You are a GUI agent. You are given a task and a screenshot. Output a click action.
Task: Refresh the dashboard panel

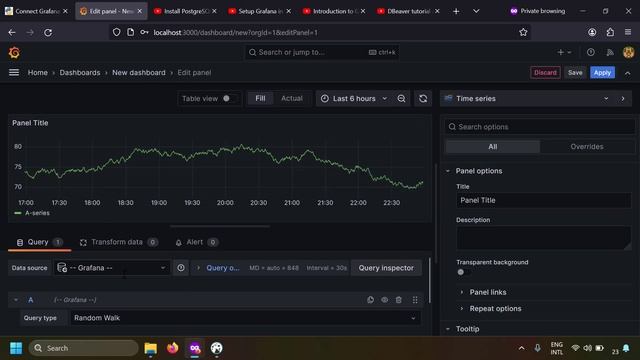pyautogui.click(x=423, y=99)
